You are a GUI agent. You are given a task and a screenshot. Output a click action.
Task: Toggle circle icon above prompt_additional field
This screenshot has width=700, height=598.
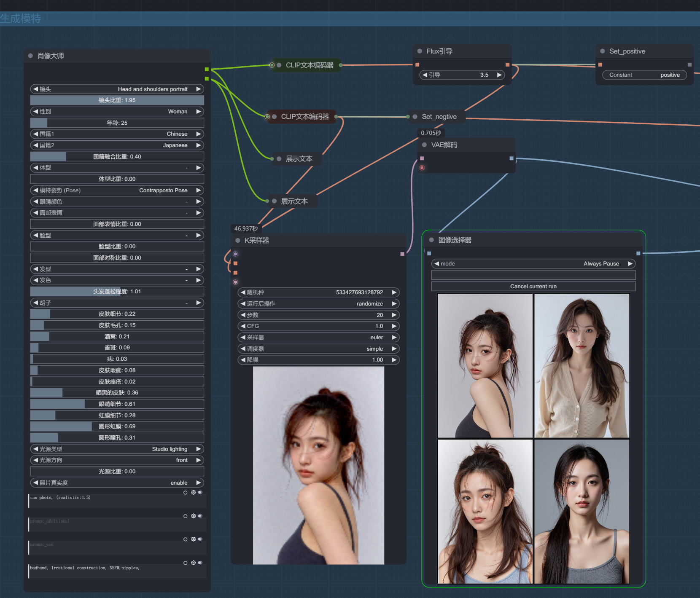[186, 516]
